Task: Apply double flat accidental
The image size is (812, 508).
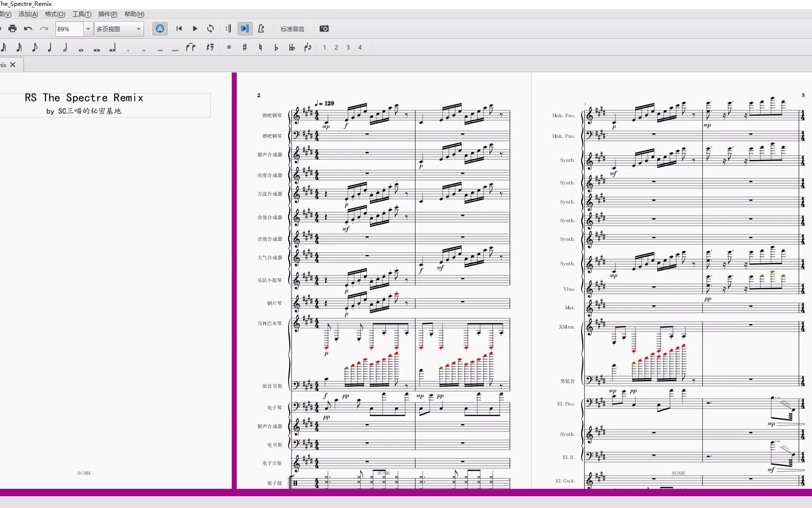Action: tap(292, 48)
